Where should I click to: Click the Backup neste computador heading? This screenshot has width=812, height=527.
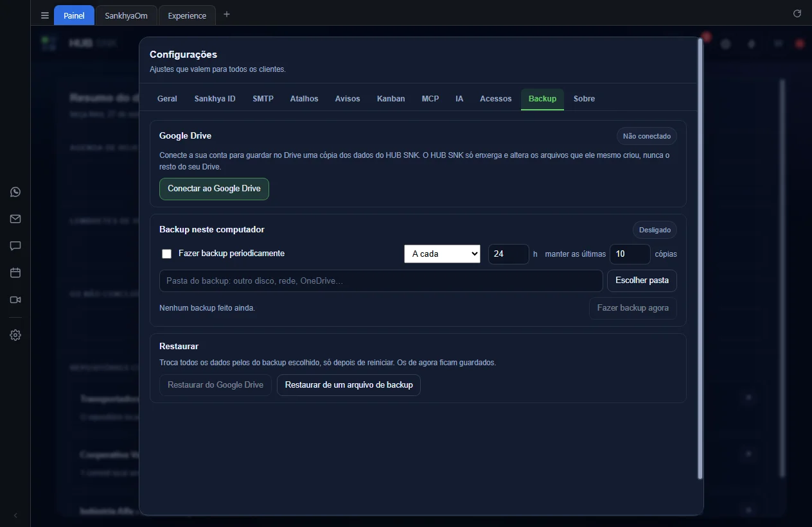211,230
